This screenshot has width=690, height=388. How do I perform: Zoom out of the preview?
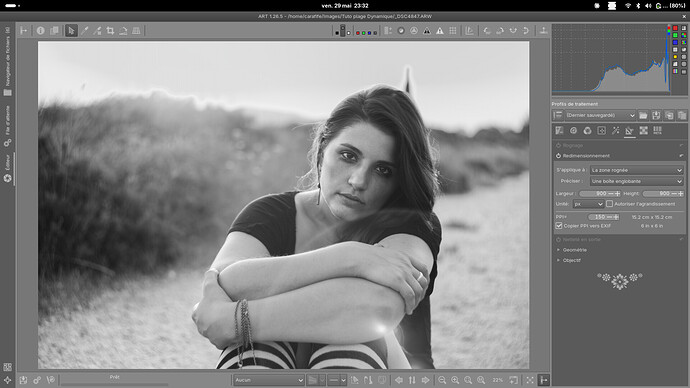442,380
